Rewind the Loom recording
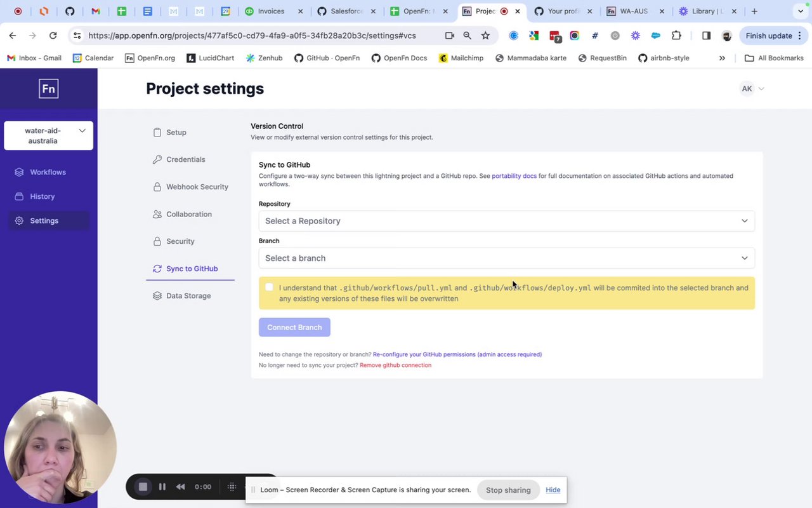812x508 pixels. [x=181, y=487]
